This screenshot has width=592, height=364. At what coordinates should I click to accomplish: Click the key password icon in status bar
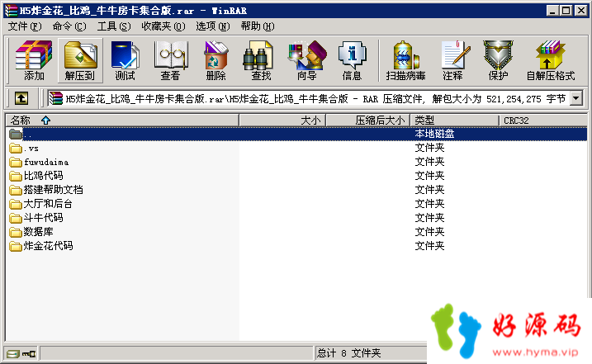[29, 354]
